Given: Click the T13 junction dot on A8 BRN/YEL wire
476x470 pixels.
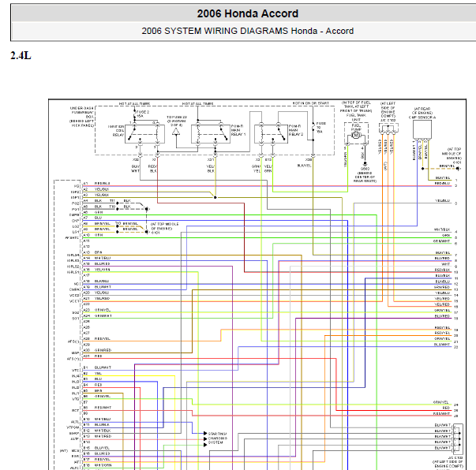Looking at the screenshot, I should pyautogui.click(x=118, y=226).
